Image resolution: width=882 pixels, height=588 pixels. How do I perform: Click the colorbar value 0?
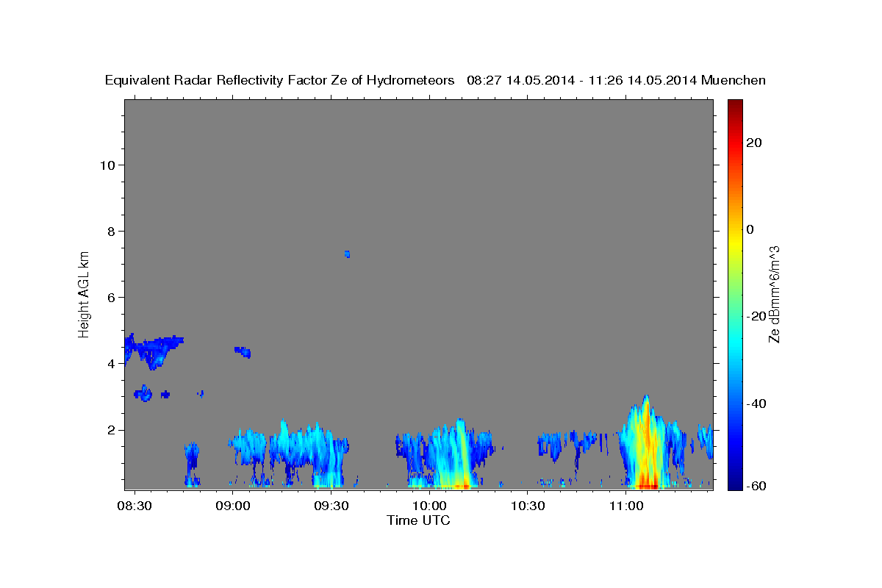[x=750, y=229]
